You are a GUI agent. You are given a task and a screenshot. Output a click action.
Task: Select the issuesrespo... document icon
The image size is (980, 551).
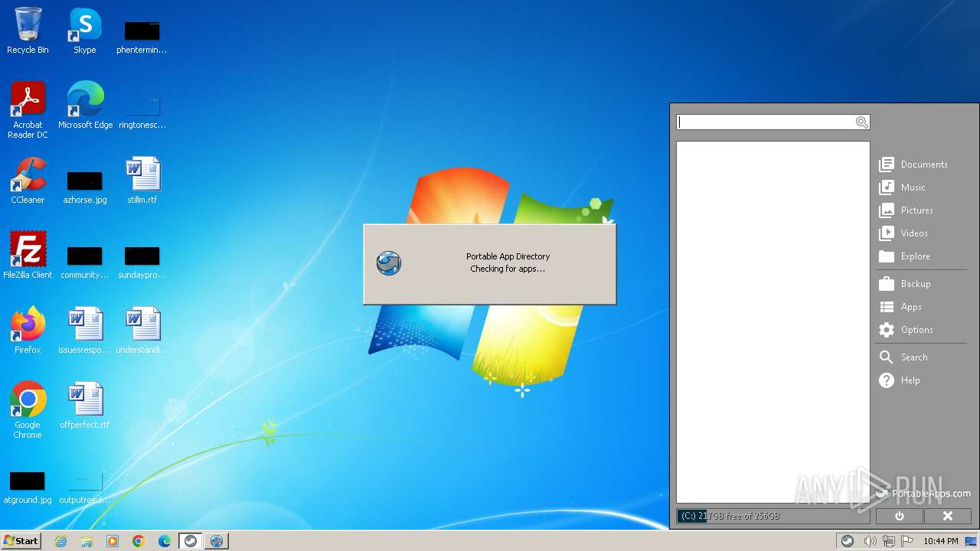(x=85, y=331)
